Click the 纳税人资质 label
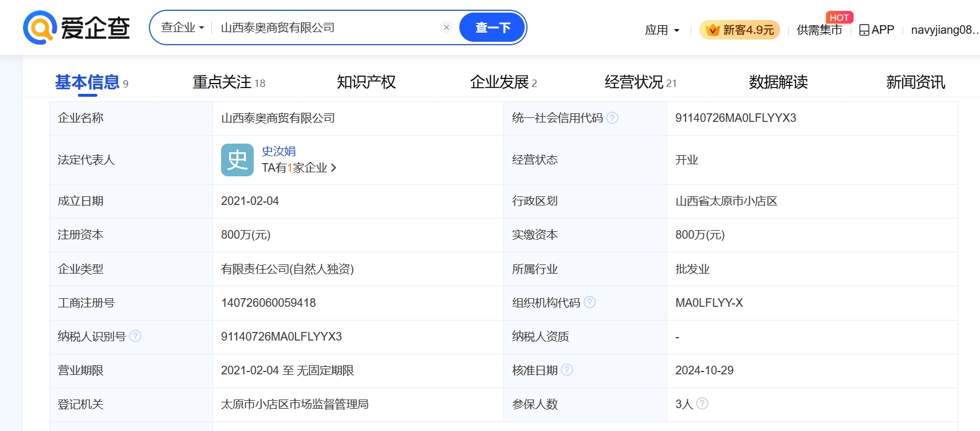The width and height of the screenshot is (980, 431). [541, 337]
